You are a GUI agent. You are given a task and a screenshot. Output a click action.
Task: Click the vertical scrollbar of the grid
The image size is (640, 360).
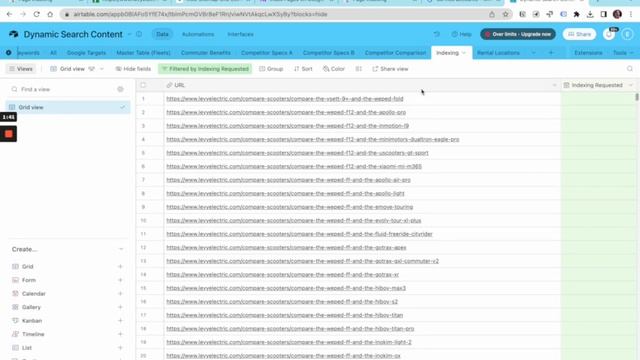click(637, 97)
